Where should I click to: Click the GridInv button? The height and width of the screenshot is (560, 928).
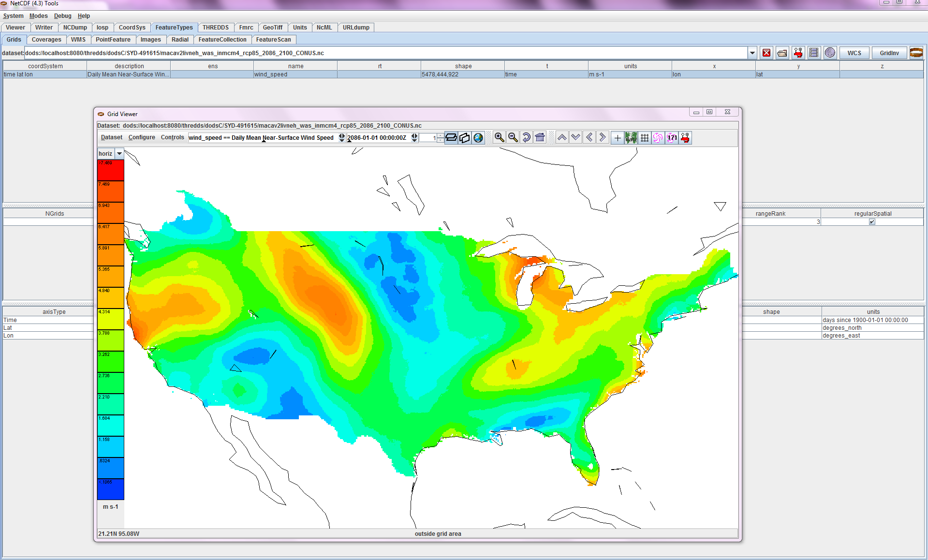(x=889, y=53)
